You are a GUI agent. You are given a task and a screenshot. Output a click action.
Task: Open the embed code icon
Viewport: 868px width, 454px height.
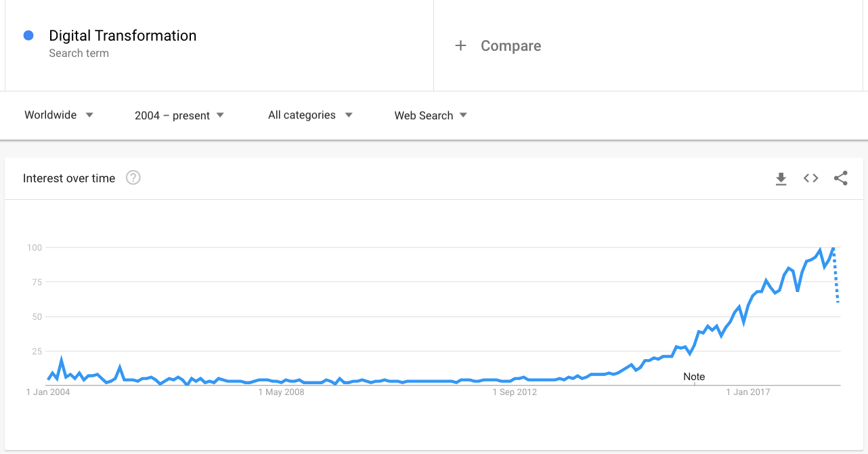pyautogui.click(x=810, y=178)
